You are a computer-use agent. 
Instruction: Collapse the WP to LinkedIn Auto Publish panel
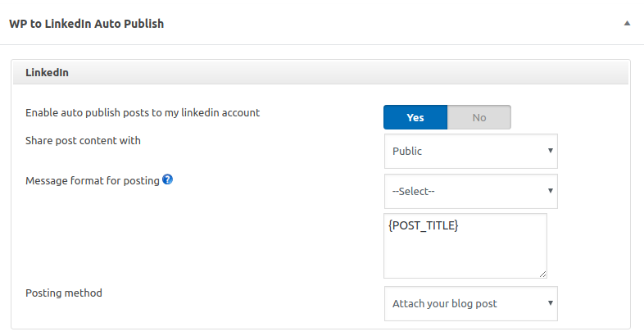[627, 24]
